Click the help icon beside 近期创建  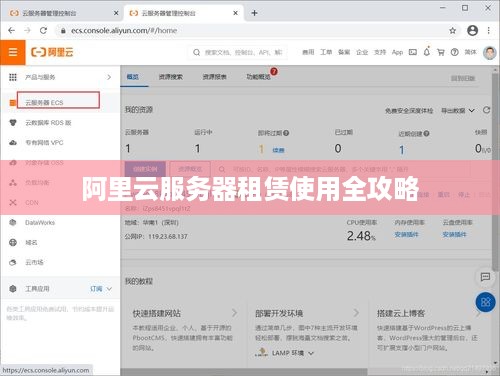(426, 134)
